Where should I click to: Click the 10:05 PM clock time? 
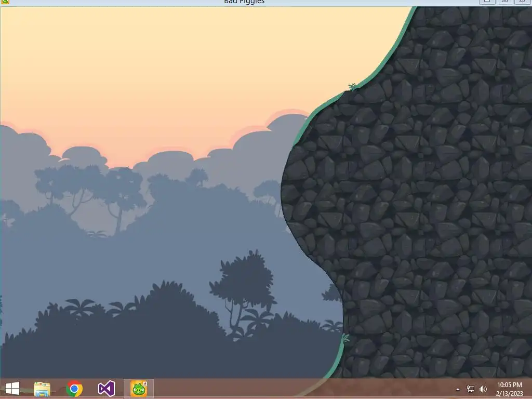(x=510, y=385)
